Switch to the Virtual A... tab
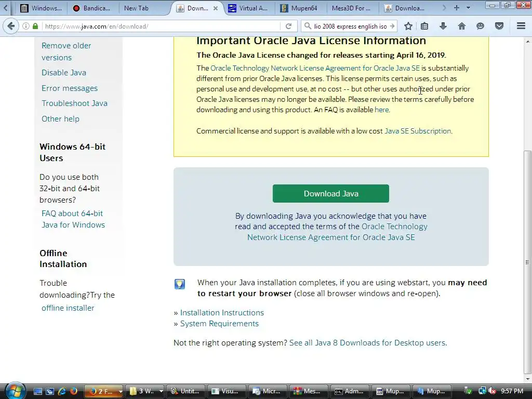The width and height of the screenshot is (532, 399). pyautogui.click(x=248, y=8)
